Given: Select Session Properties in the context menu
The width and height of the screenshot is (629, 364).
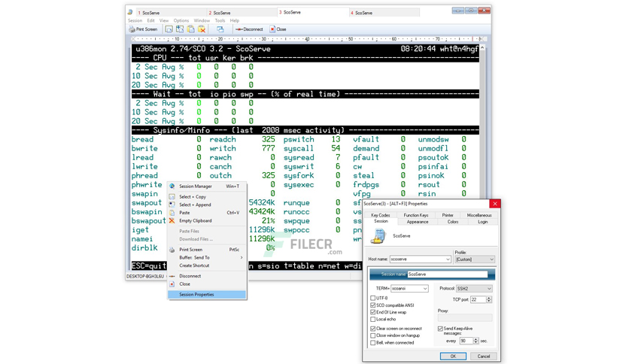Looking at the screenshot, I should coord(207,295).
